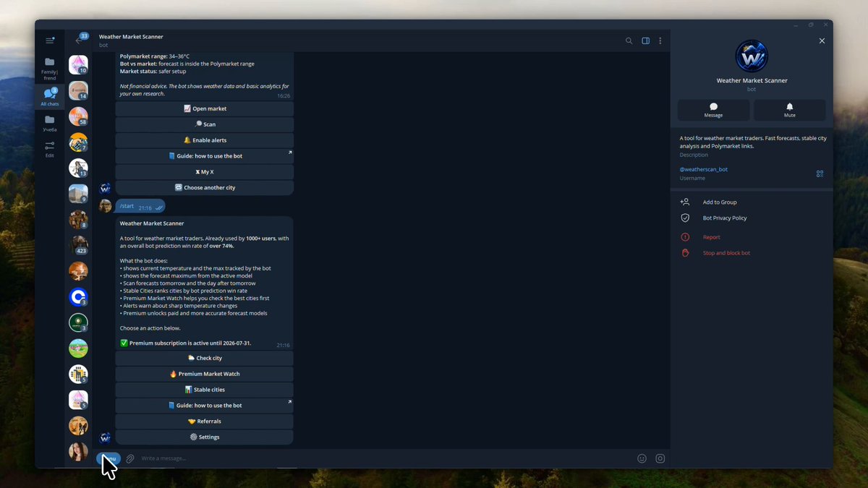The height and width of the screenshot is (488, 868).
Task: Edit chat folders
Action: pos(49,149)
